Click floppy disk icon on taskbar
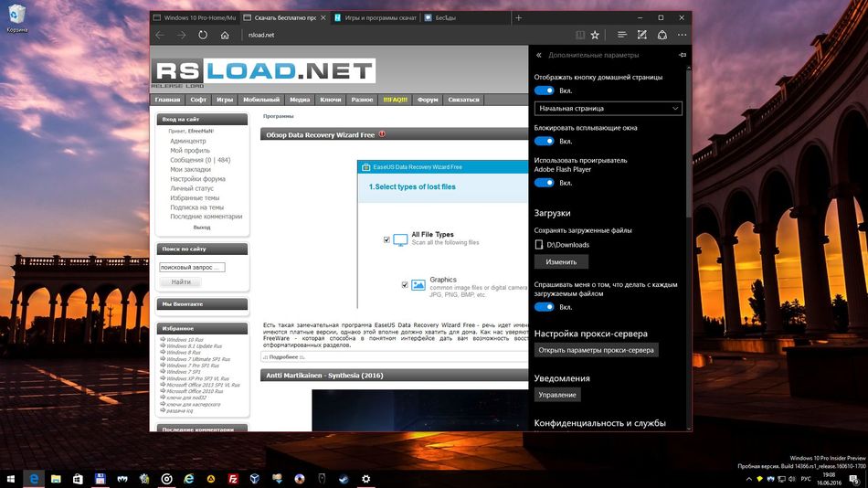Screen dimensions: 868x488 coord(101,479)
